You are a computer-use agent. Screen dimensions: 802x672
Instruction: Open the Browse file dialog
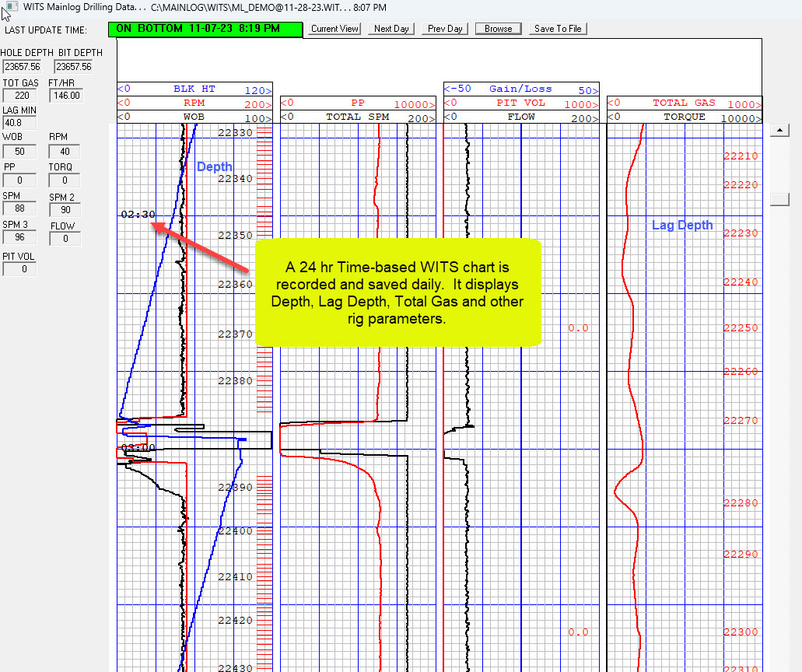pyautogui.click(x=498, y=29)
